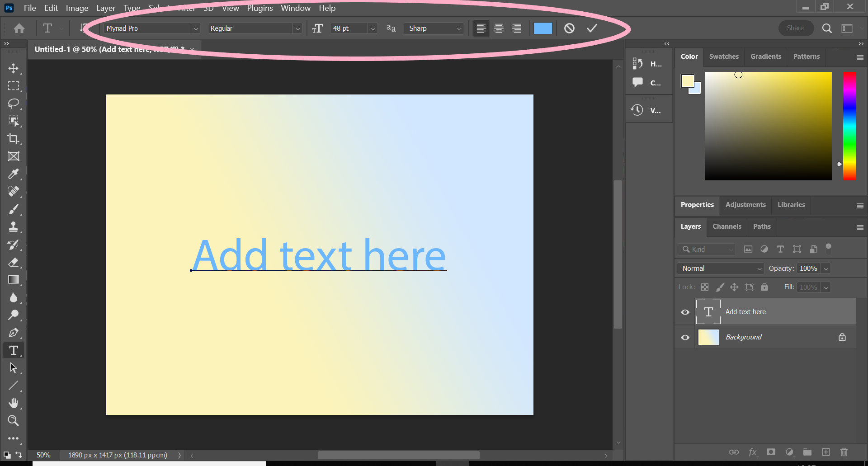Image resolution: width=868 pixels, height=466 pixels.
Task: Click the text color swatch
Action: click(x=542, y=28)
